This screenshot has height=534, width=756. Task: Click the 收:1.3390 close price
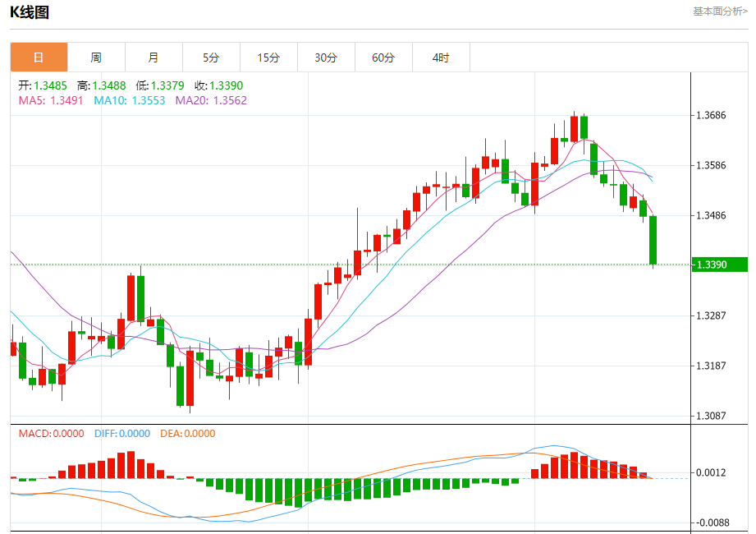tap(219, 85)
